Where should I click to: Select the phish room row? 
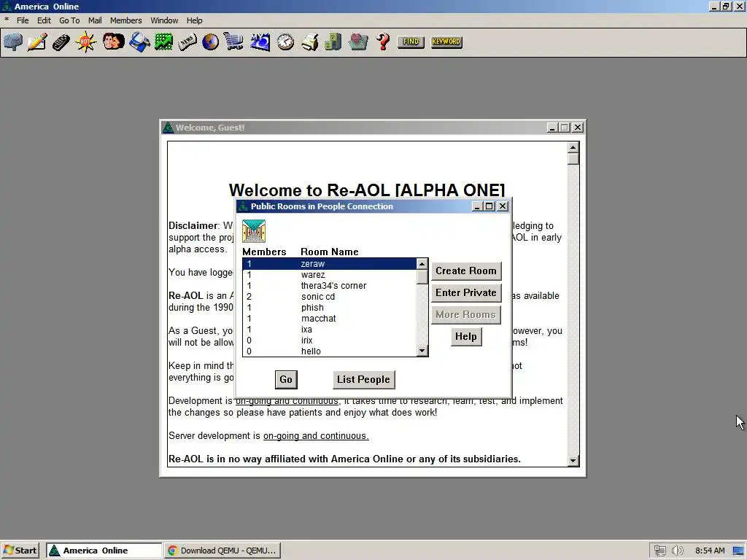tap(329, 308)
